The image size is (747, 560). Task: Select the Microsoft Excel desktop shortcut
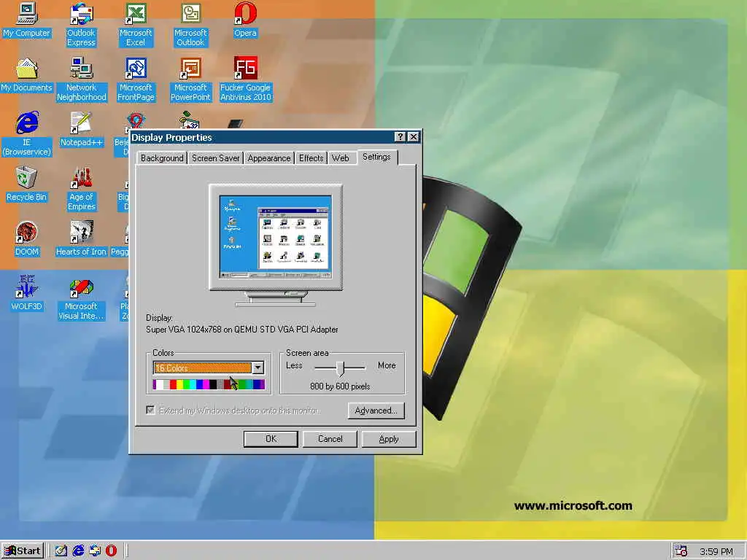(136, 24)
